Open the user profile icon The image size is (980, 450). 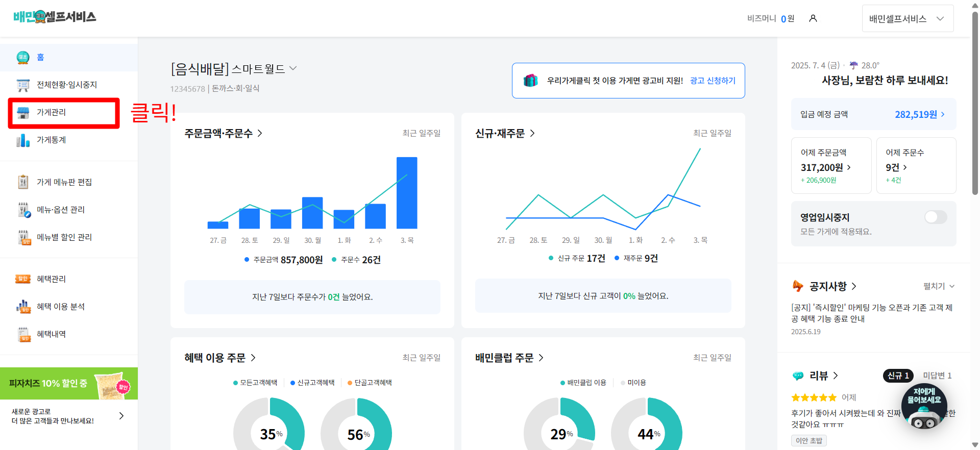(813, 18)
